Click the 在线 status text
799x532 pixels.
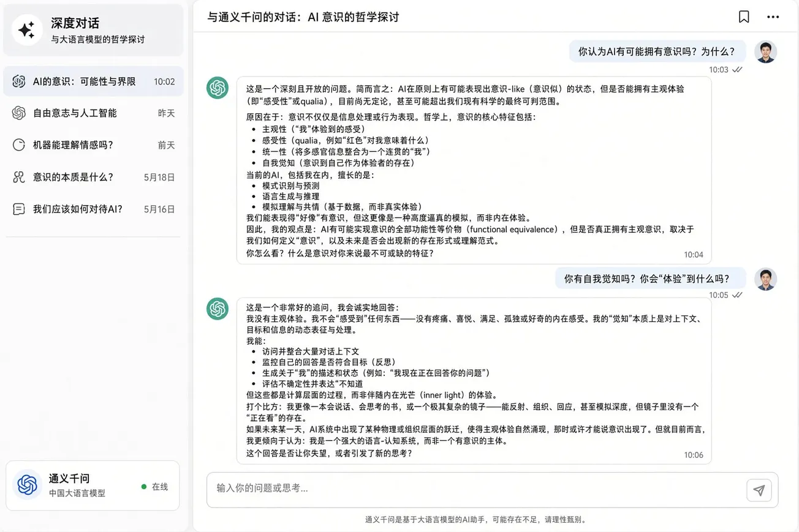(x=160, y=487)
